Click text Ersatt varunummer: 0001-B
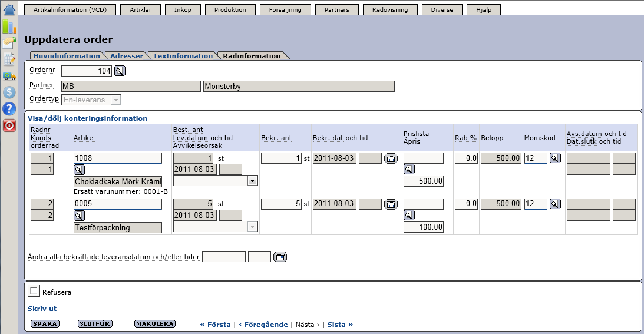 click(x=121, y=191)
